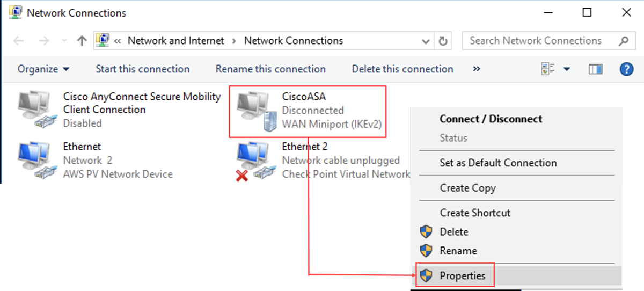Choose Create Shortcut in context menu
644x291 pixels.
[x=475, y=213]
